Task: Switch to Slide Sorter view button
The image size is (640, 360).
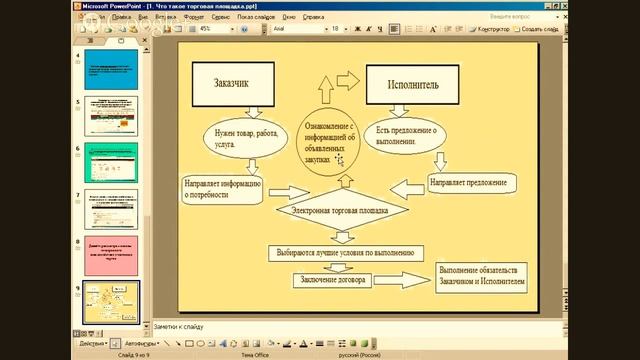Action: click(x=84, y=333)
